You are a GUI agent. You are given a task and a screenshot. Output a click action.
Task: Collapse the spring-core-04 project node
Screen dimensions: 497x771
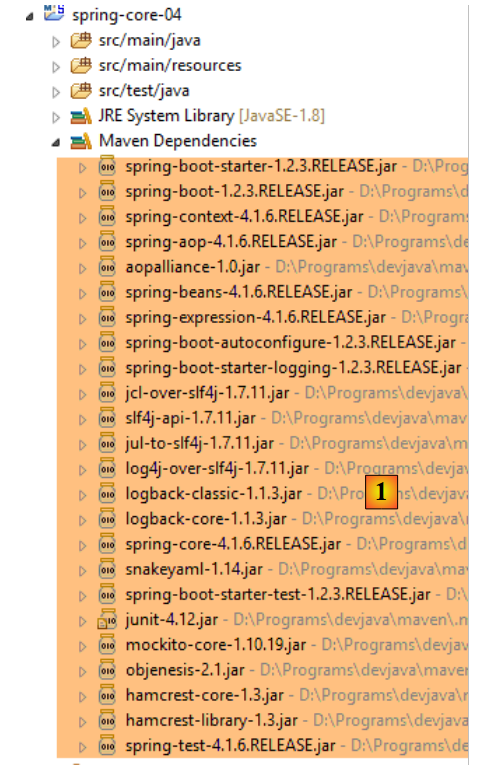pos(29,17)
